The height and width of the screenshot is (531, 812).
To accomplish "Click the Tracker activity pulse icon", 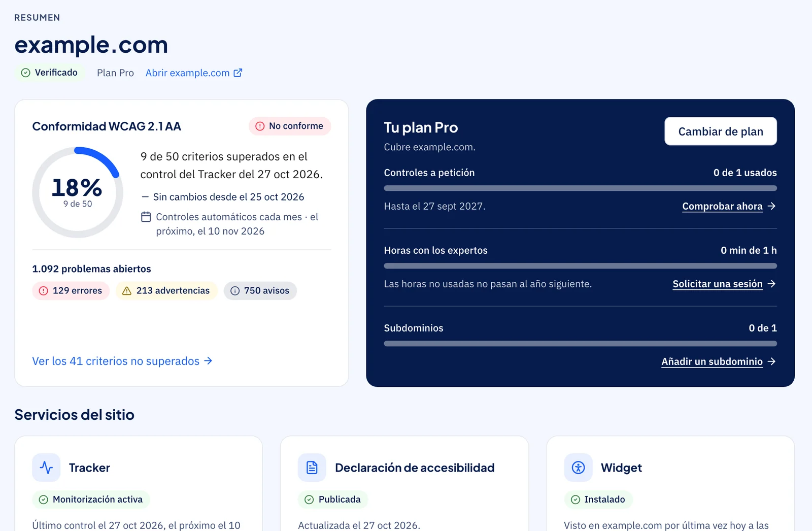I will pyautogui.click(x=46, y=468).
